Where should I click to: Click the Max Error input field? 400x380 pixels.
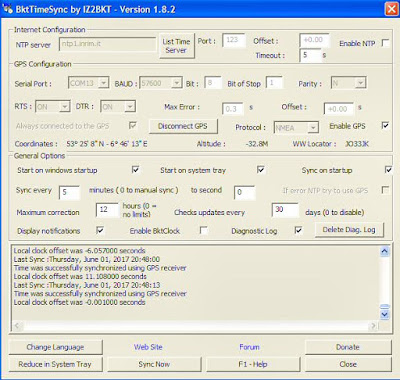pos(232,109)
